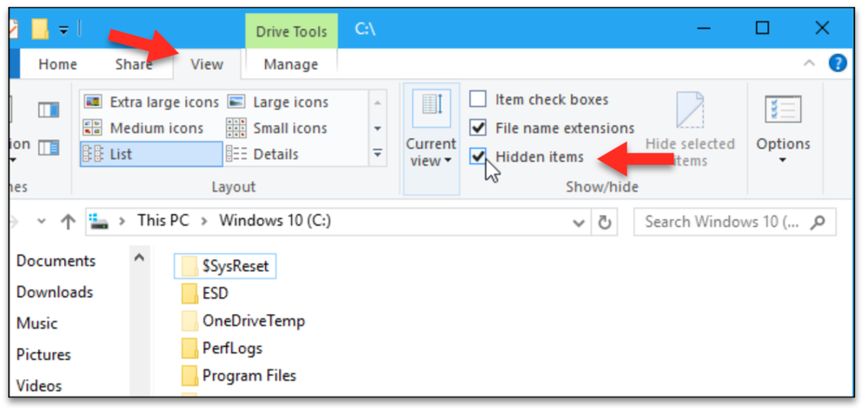This screenshot has width=868, height=413.
Task: Maximize the Explorer window
Action: click(762, 28)
